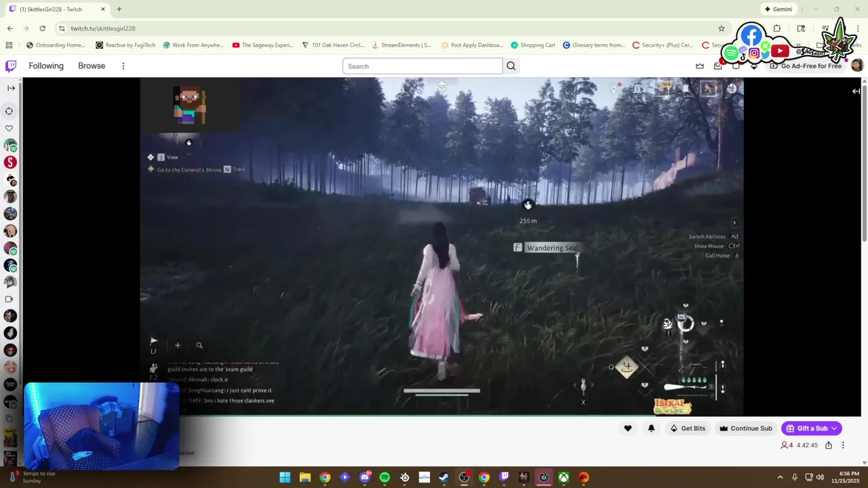
Task: Open the Following page
Action: coord(46,66)
